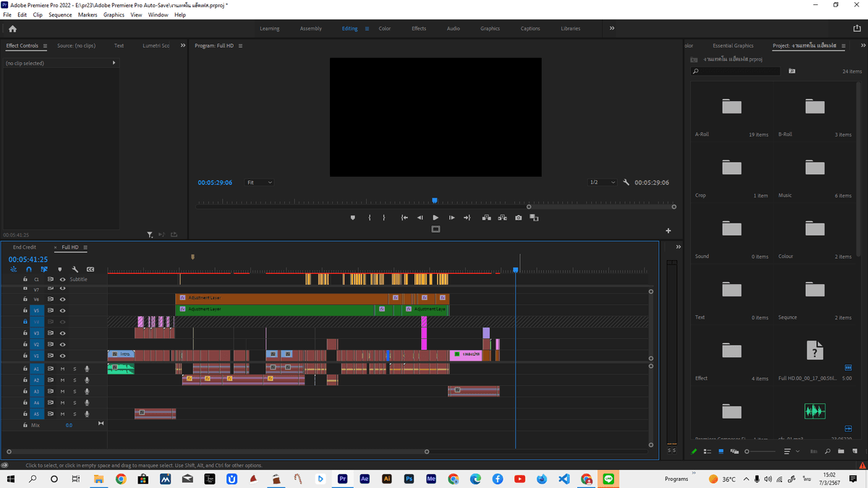
Task: Export a frame with the camera icon
Action: (x=519, y=218)
